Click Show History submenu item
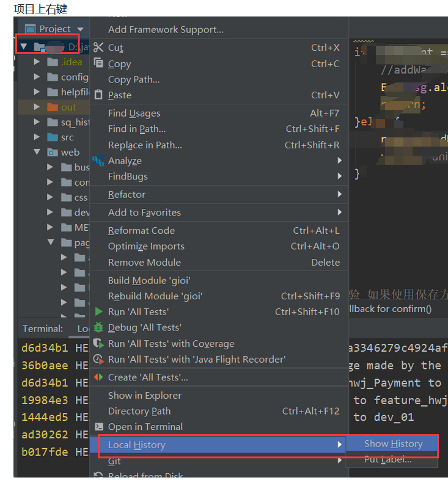This screenshot has height=483, width=448. [x=392, y=443]
